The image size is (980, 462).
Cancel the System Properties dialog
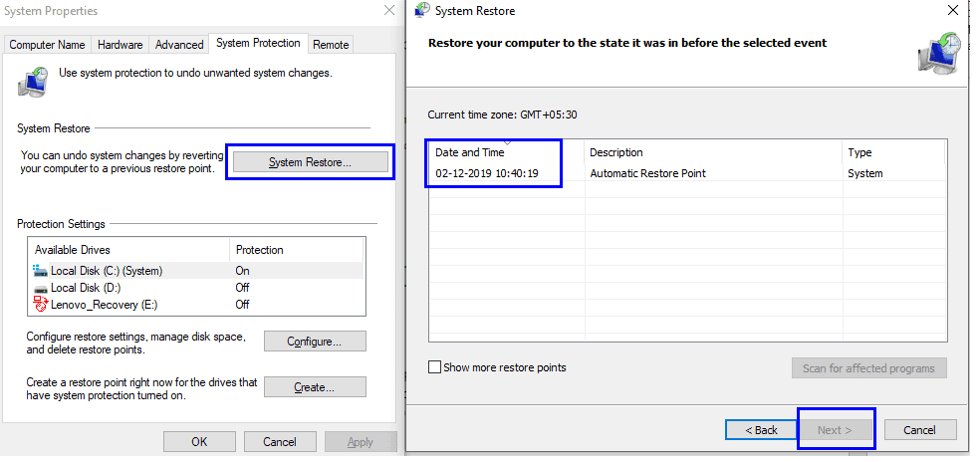point(280,442)
